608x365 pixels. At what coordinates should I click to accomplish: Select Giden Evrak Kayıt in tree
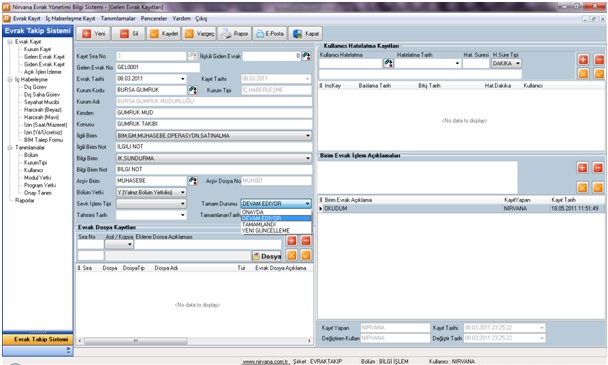pyautogui.click(x=44, y=64)
